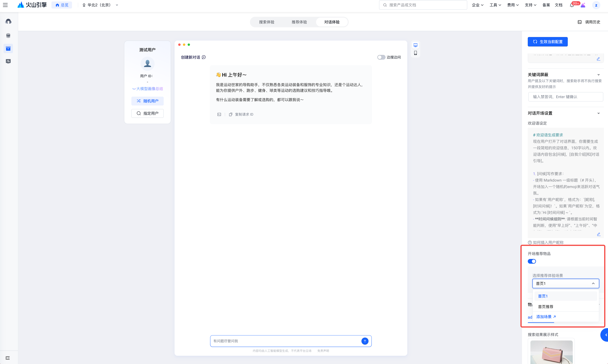Collapse the 关键词屏蔽 section
This screenshot has height=364, width=608.
point(598,75)
